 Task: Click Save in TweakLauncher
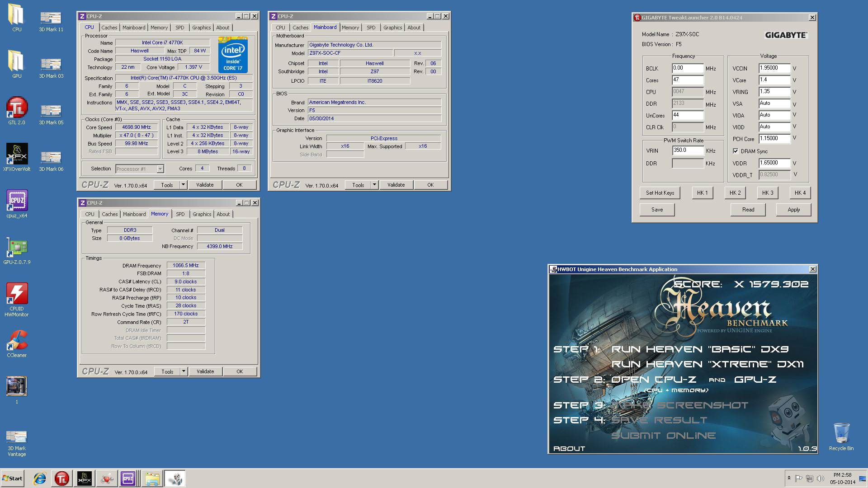[x=657, y=210]
